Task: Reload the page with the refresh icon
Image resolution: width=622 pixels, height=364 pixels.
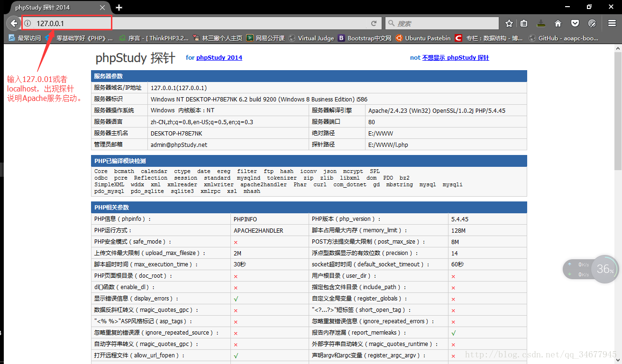Action: (374, 23)
